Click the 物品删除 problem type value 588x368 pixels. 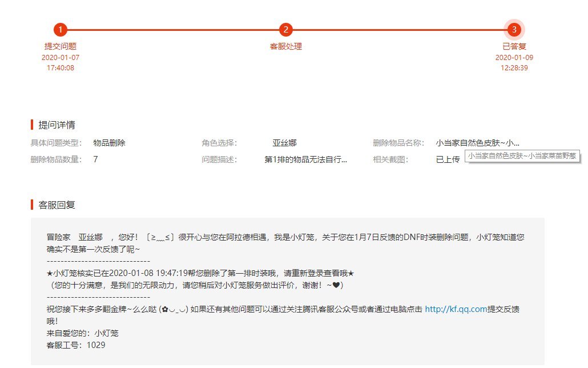coord(109,143)
